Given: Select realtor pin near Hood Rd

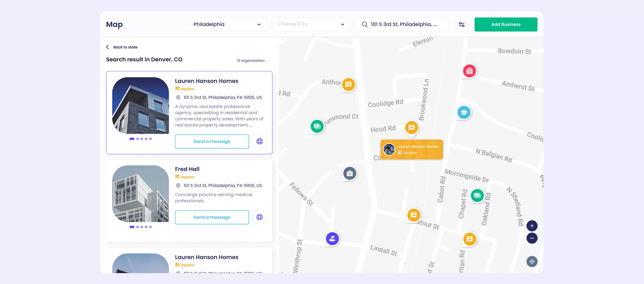Looking at the screenshot, I should (x=411, y=128).
